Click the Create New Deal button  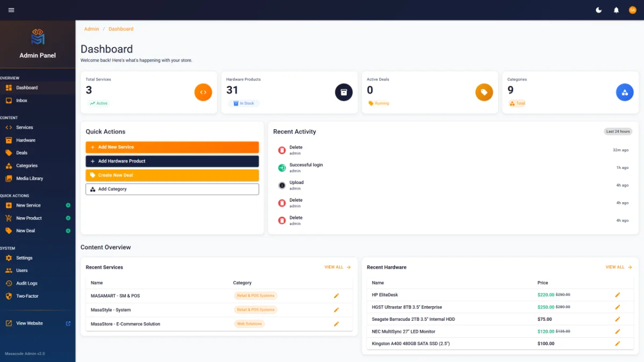tap(172, 175)
